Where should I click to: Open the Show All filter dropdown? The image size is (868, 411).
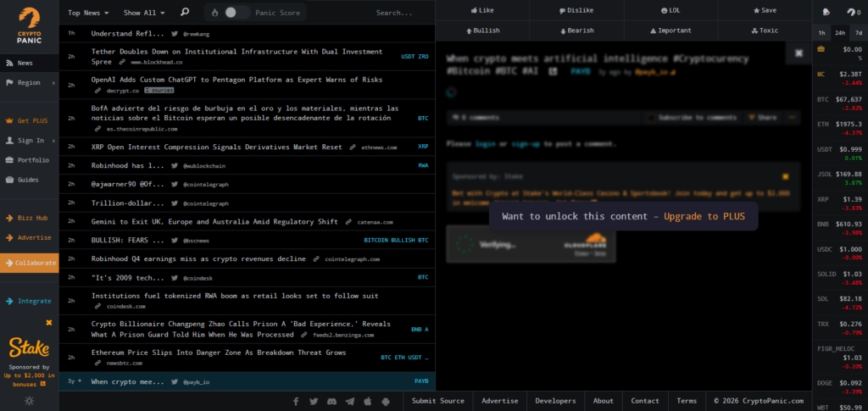point(144,13)
